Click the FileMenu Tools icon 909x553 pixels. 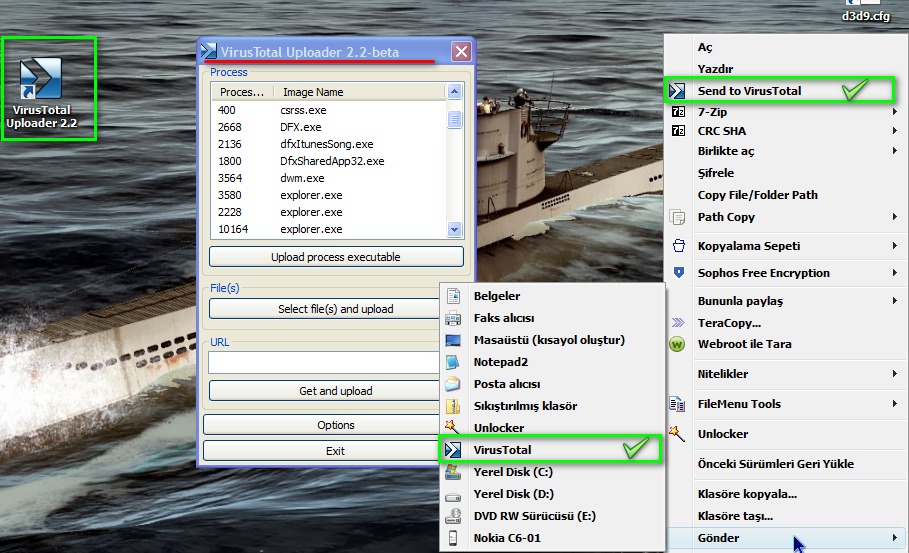[x=677, y=404]
